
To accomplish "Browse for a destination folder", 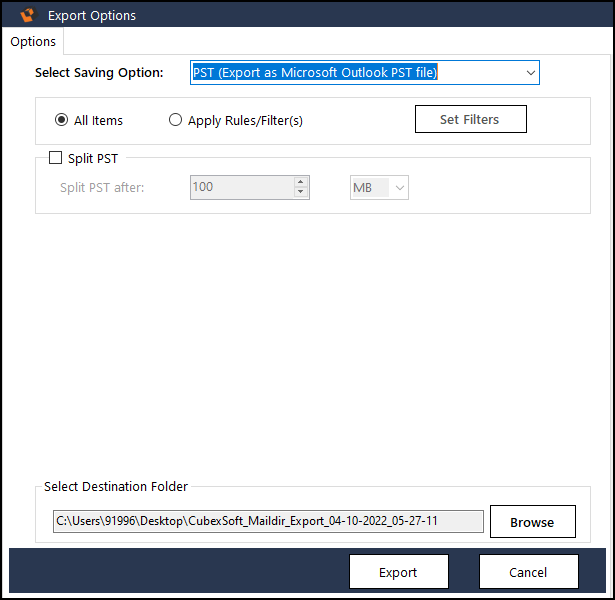I will coord(532,522).
